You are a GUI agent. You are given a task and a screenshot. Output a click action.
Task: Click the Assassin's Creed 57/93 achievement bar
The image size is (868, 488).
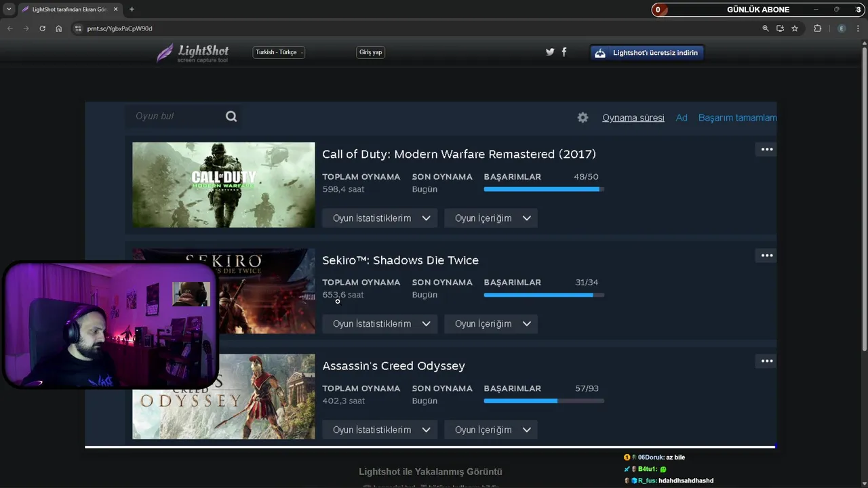click(544, 401)
